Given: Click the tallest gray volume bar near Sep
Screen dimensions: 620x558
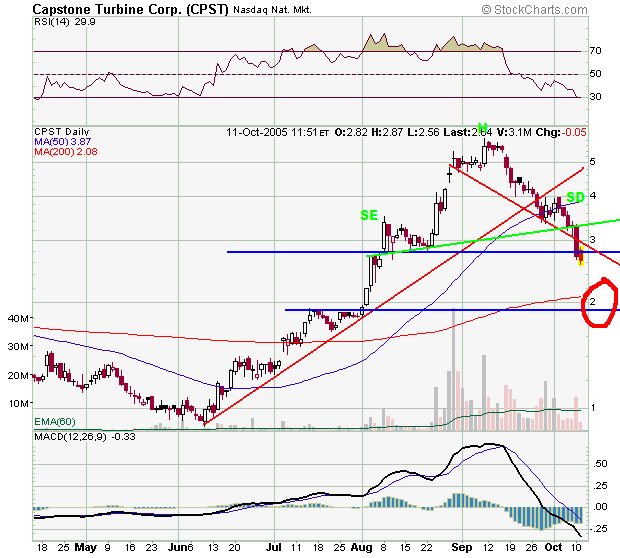Looking at the screenshot, I should point(454,369).
